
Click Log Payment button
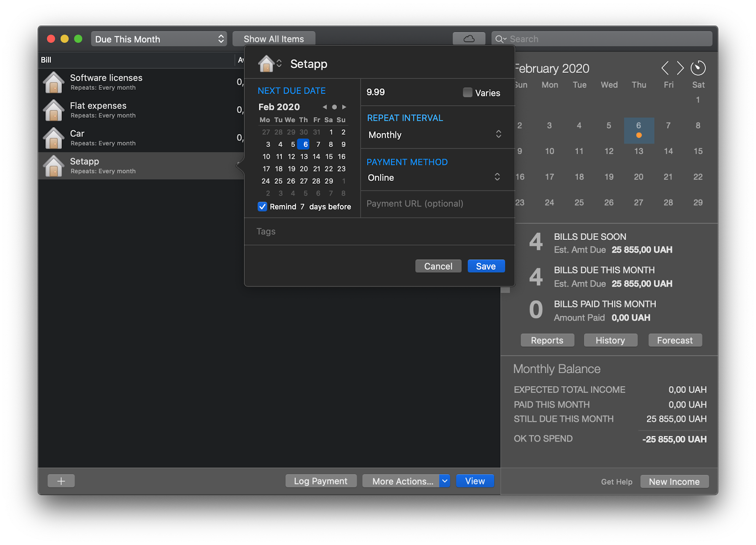pos(321,481)
